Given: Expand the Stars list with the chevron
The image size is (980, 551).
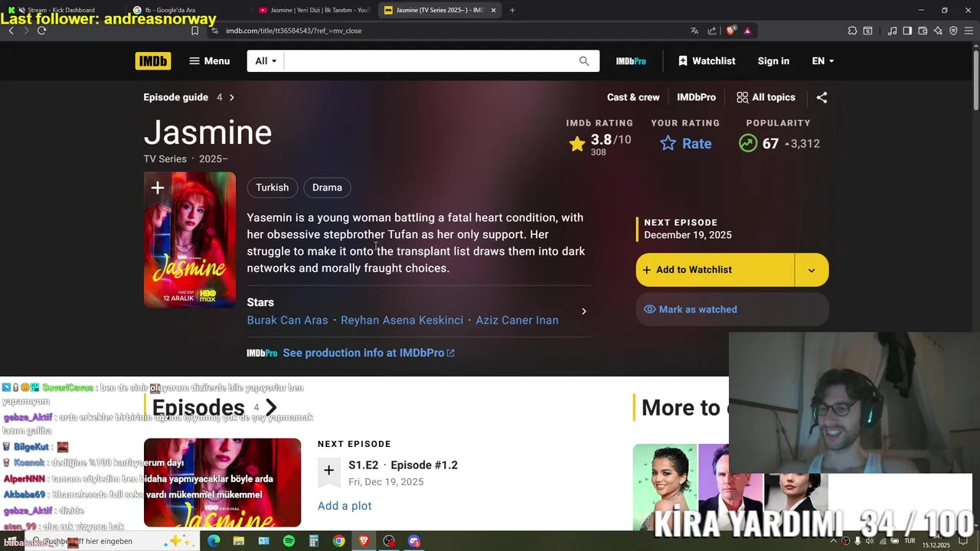Looking at the screenshot, I should [584, 311].
